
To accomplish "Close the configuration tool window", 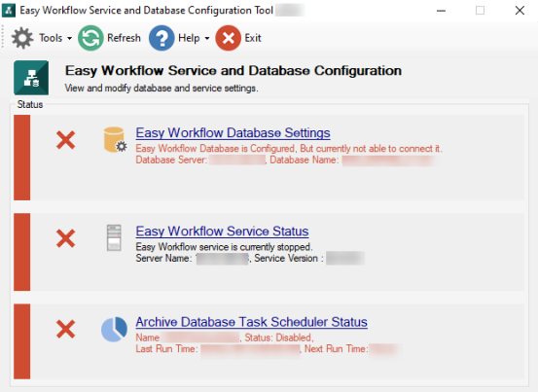I will click(x=520, y=11).
